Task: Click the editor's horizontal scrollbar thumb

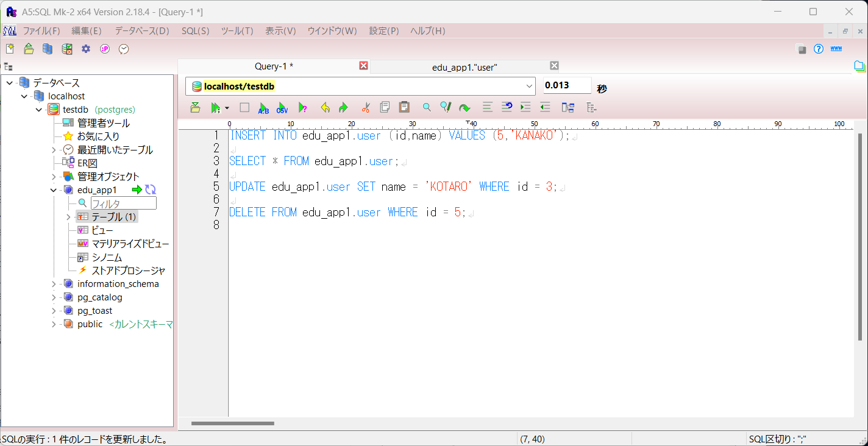Action: point(232,423)
